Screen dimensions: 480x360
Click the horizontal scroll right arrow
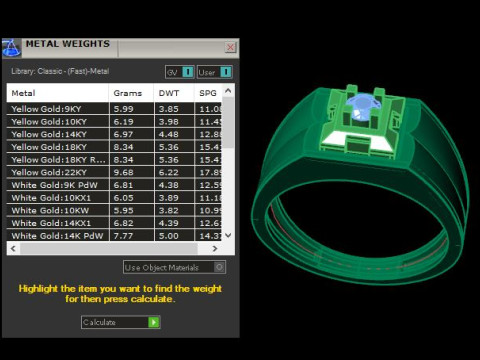point(215,249)
